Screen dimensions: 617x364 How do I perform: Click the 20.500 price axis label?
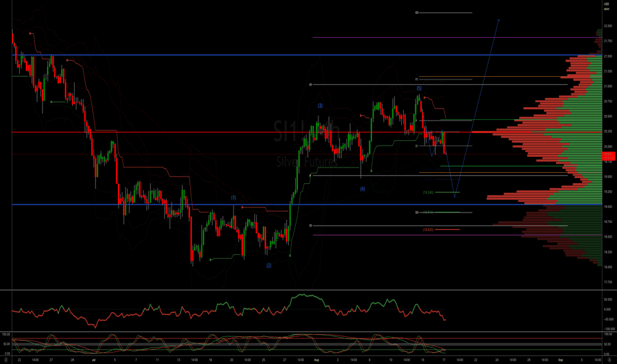(608, 116)
